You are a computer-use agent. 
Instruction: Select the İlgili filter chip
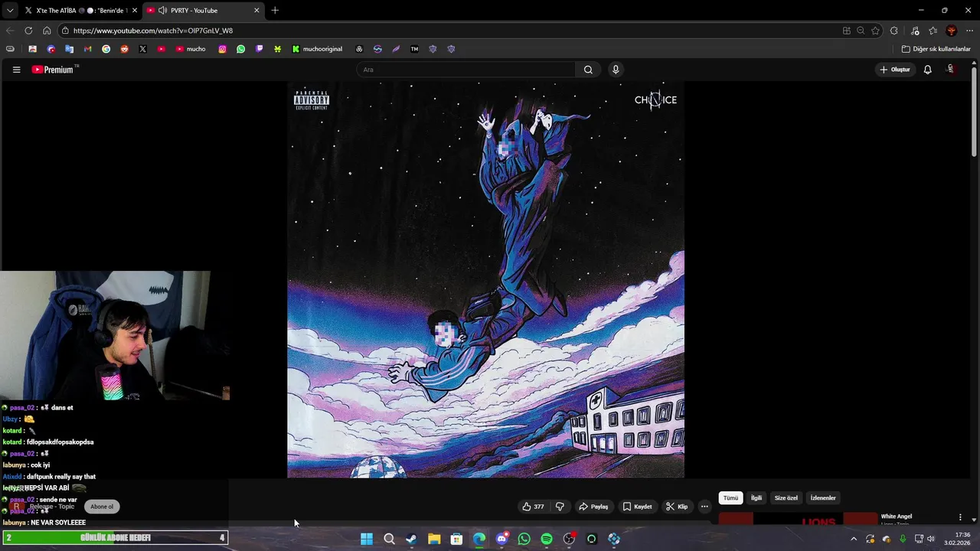pos(756,498)
